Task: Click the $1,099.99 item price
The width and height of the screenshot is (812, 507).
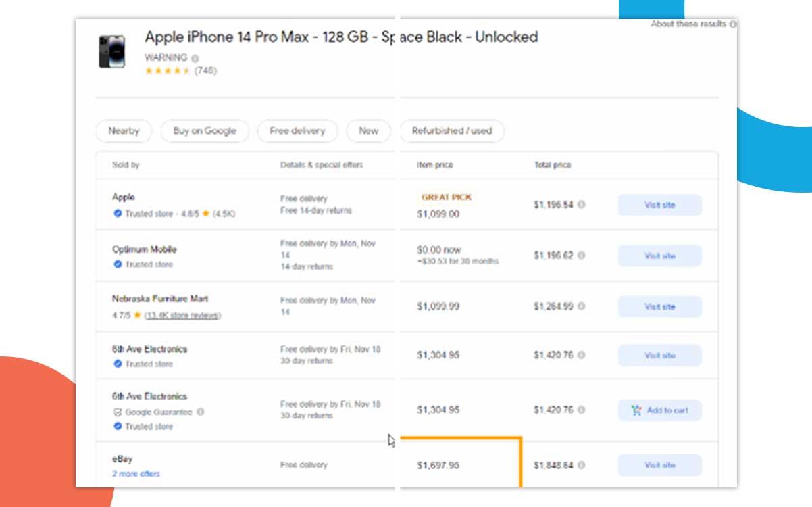Action: 438,307
